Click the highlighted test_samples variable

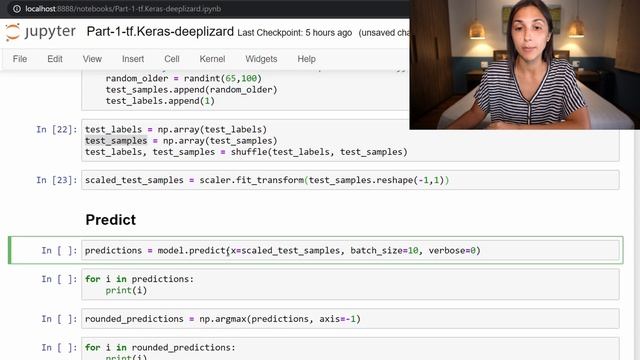[116, 141]
